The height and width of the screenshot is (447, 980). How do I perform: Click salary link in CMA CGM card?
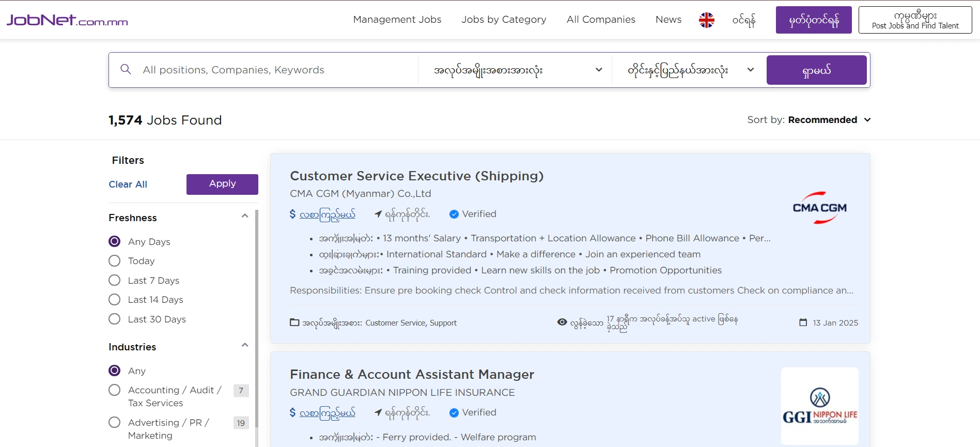tap(328, 214)
